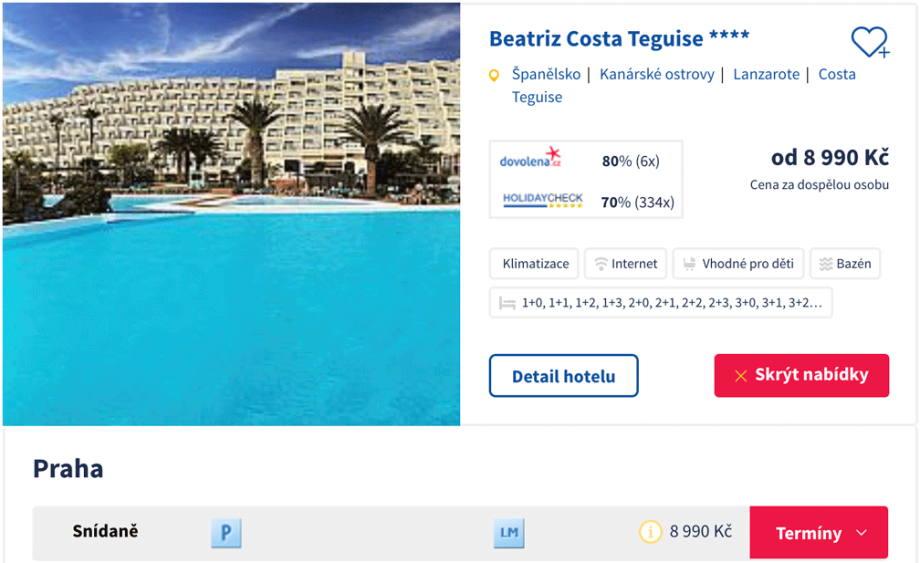Click the dovolena.cz rating logo
The image size is (920, 563).
(x=530, y=160)
